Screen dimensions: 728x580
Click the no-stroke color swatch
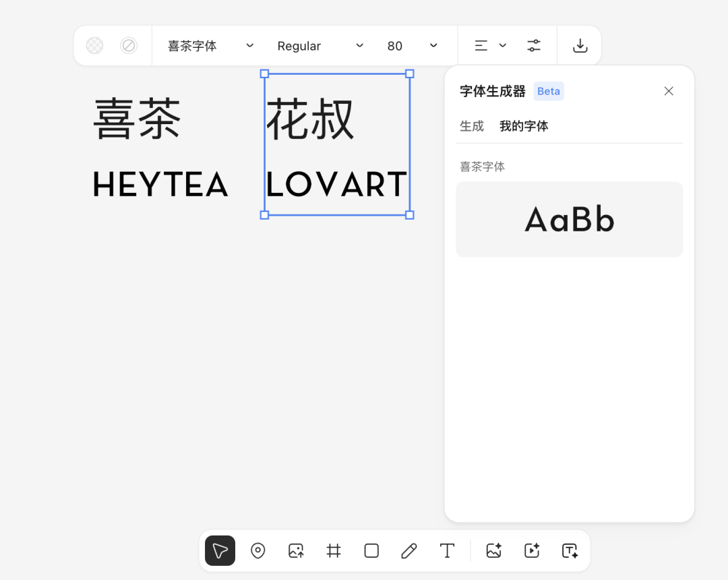tap(129, 45)
